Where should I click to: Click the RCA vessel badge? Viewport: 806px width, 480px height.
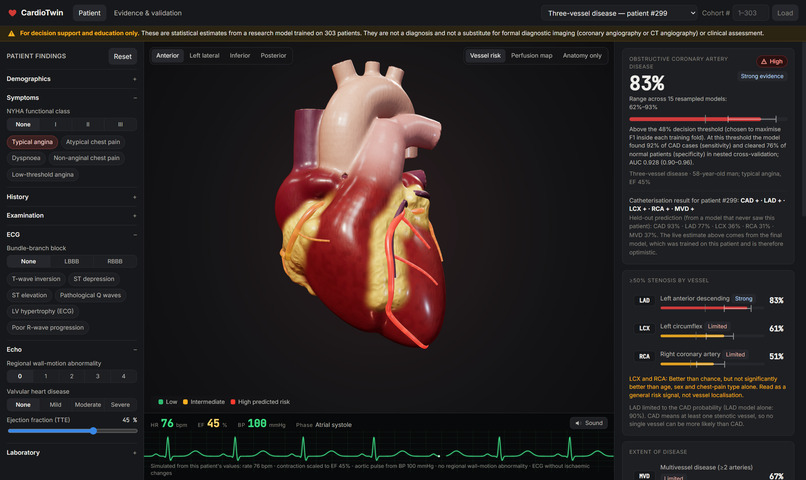tap(645, 356)
